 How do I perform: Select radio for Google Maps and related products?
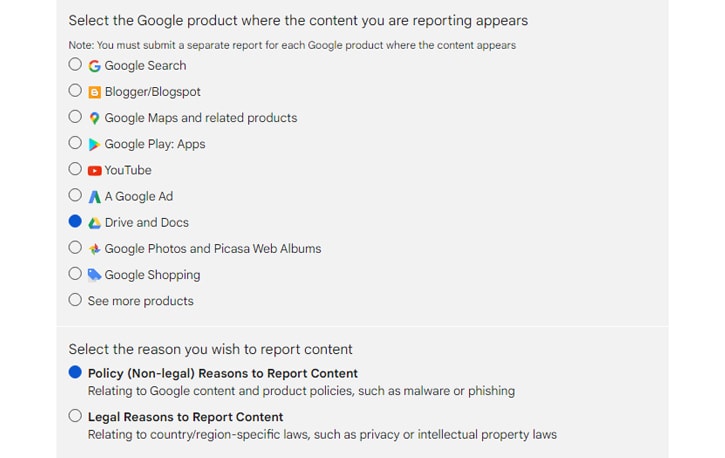tap(75, 116)
